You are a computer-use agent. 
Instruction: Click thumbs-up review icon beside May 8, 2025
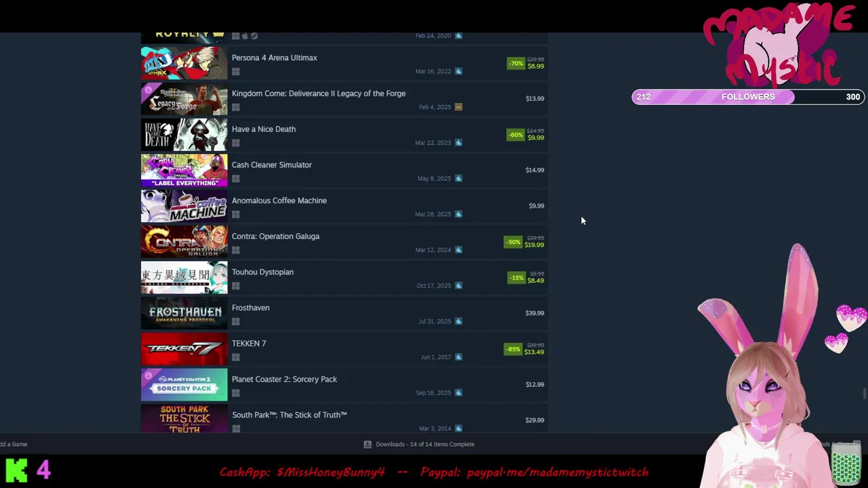pyautogui.click(x=458, y=178)
